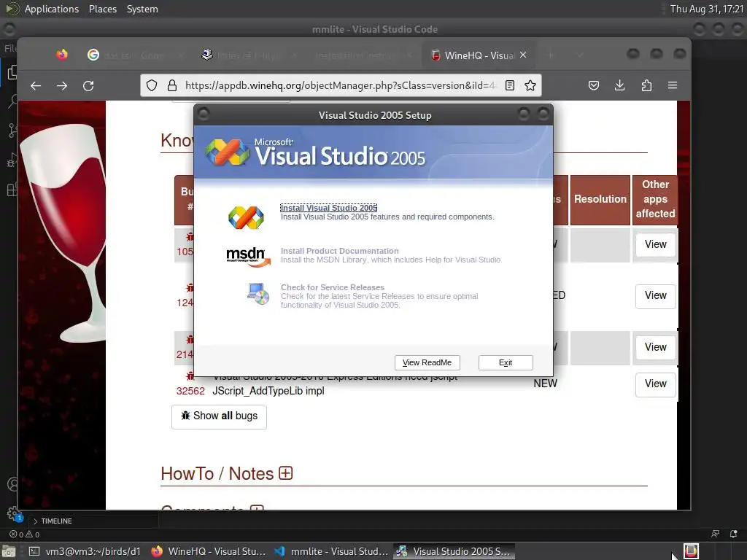Open the System menu
The image size is (747, 560).
tap(142, 9)
